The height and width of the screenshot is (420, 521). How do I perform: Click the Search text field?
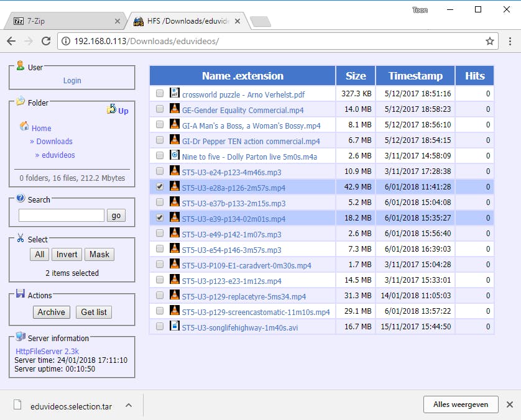click(x=62, y=216)
